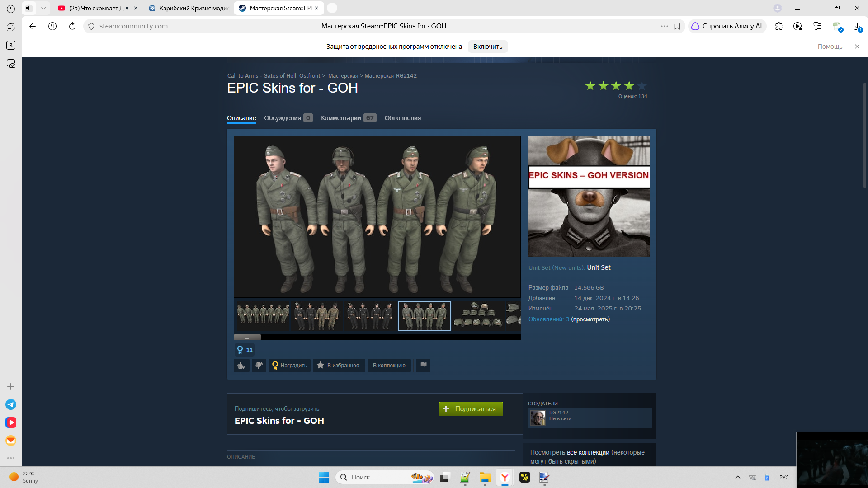Click the taskbar Поиск search box
Screen dimensions: 868x488
point(384,477)
